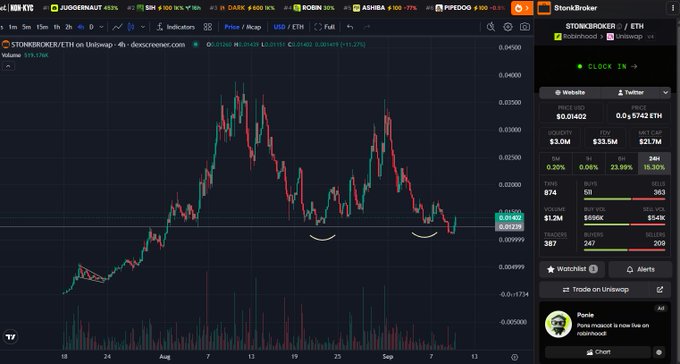This screenshot has width=680, height=364.
Task: Open the Website link
Action: [x=570, y=92]
